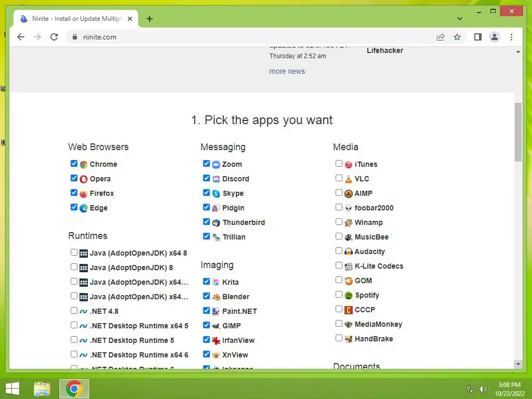Click the ninite.com address bar

[x=250, y=37]
